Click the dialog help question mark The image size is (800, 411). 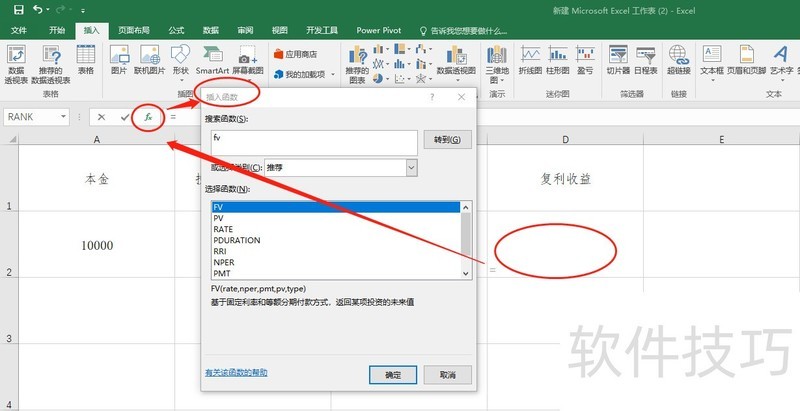432,97
